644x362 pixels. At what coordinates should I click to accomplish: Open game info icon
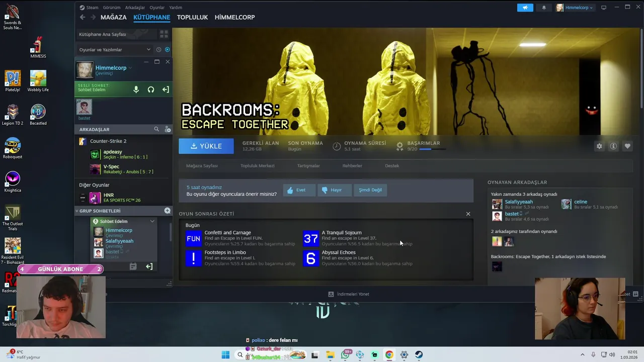(613, 146)
